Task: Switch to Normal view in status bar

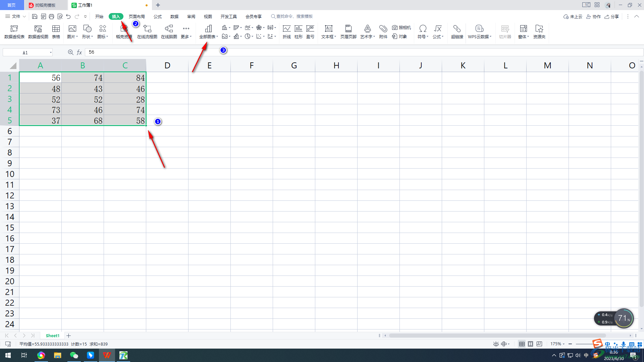Action: tap(522, 344)
